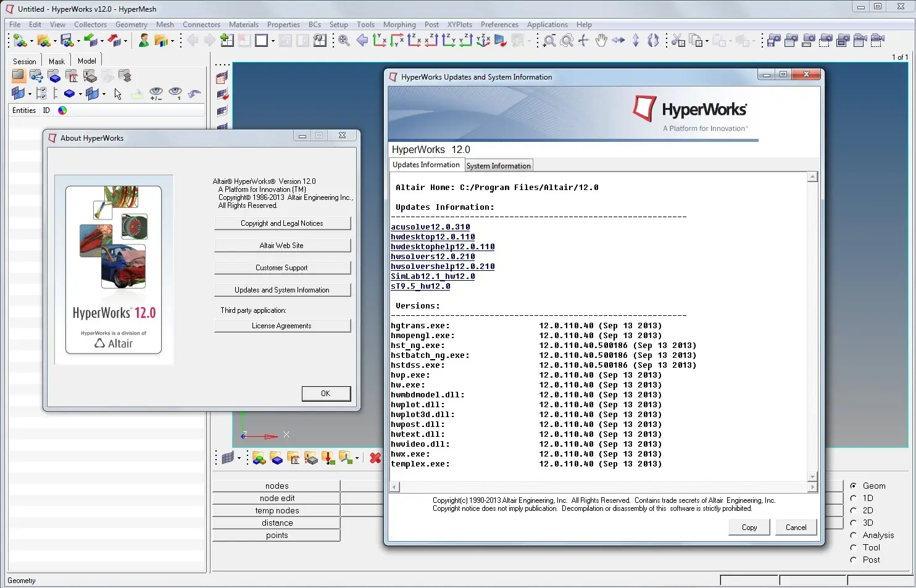The width and height of the screenshot is (916, 588).
Task: Select the 2D radio button
Action: click(854, 510)
